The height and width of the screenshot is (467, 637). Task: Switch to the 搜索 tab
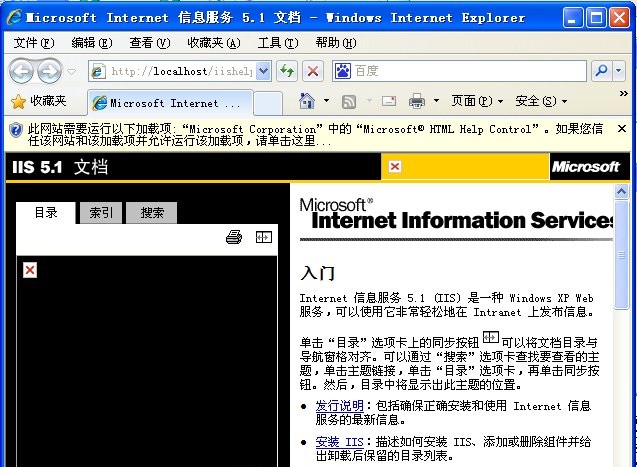click(152, 212)
